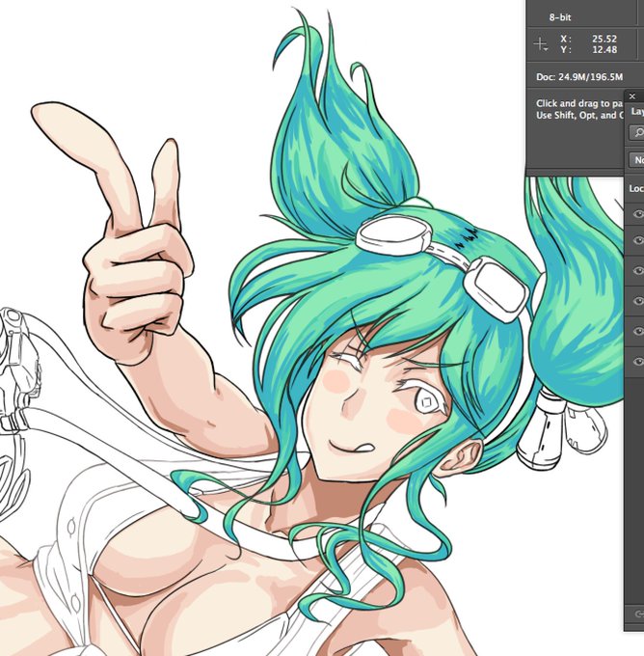Screen dimensions: 644x656
Task: Select the Layers panel tab
Action: pyautogui.click(x=637, y=111)
